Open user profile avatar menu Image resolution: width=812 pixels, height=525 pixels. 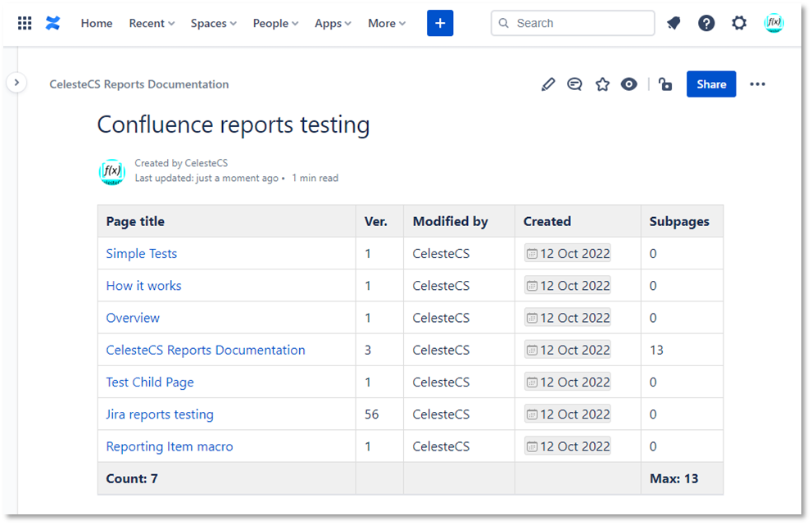(x=773, y=23)
